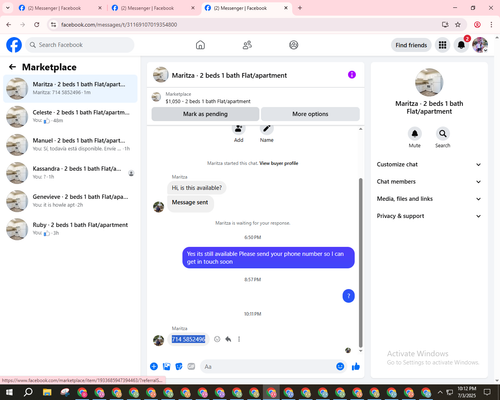Open emoji picker in message field
The image size is (500, 400).
pyautogui.click(x=340, y=367)
